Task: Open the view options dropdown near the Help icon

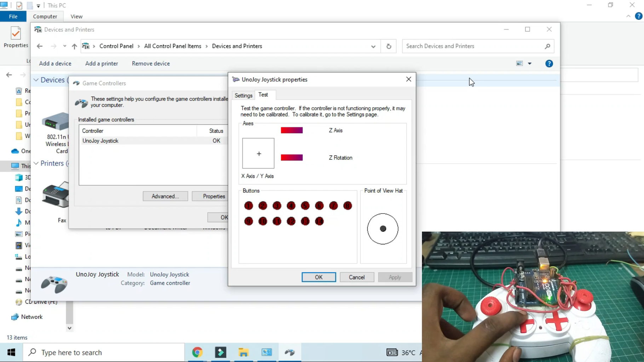Action: (530, 64)
